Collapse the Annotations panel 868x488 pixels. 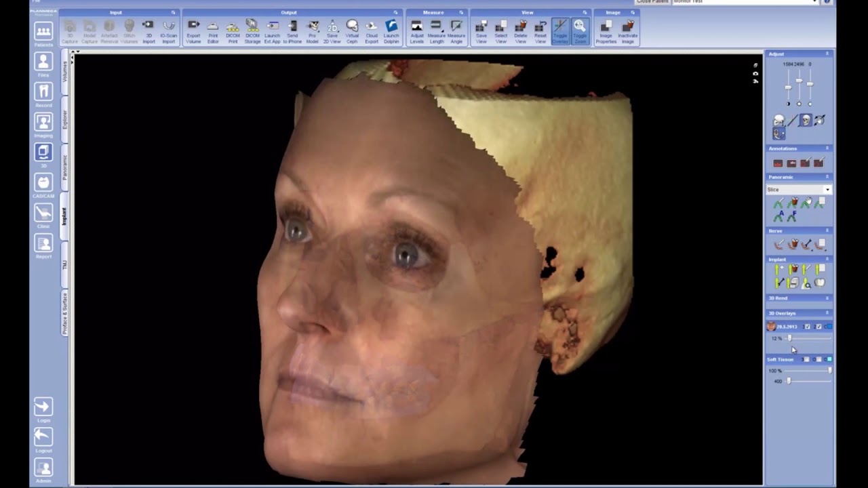(x=827, y=148)
